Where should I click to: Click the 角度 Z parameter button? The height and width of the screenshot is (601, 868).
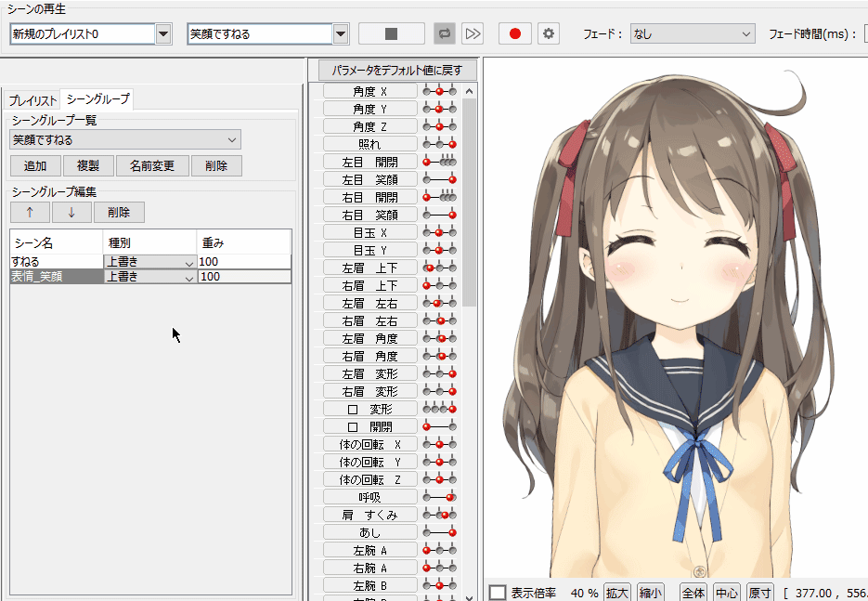[x=369, y=127]
